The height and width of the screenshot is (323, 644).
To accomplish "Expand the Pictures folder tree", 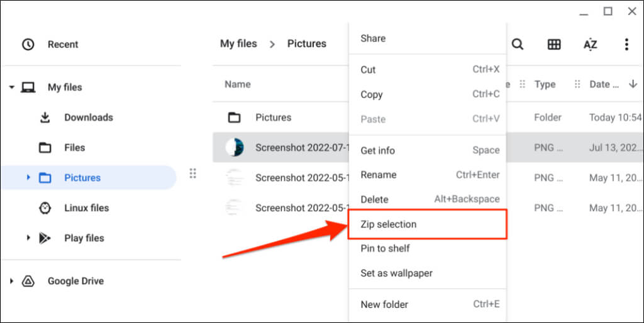I will point(28,178).
